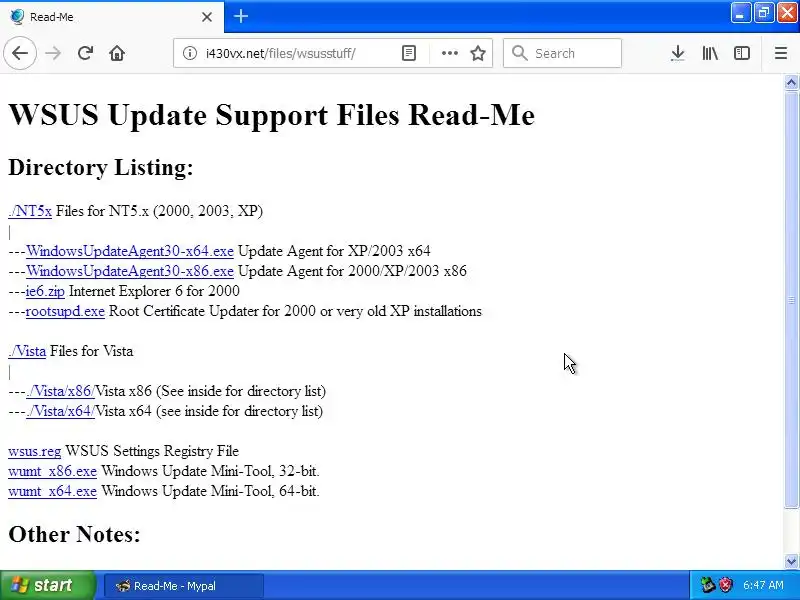Image resolution: width=800 pixels, height=600 pixels.
Task: Restore down the browser window
Action: point(764,13)
